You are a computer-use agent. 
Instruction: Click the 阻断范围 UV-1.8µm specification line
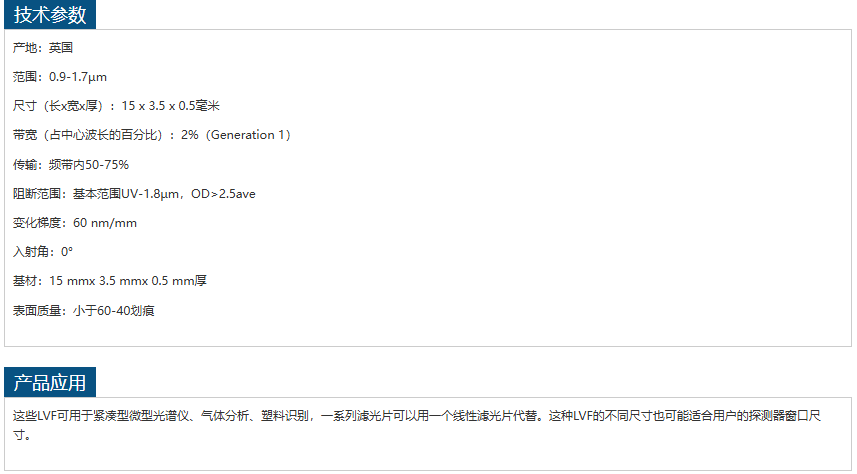[x=134, y=194]
